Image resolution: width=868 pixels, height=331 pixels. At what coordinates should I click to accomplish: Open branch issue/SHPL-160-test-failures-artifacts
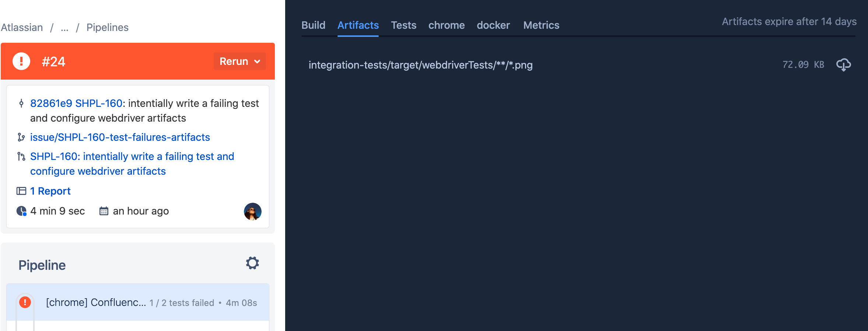120,137
